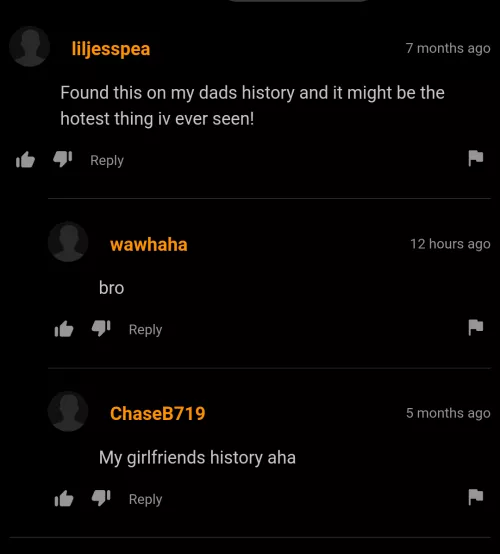Open ChaseB719's avatar picture
Image resolution: width=500 pixels, height=554 pixels.
click(68, 411)
